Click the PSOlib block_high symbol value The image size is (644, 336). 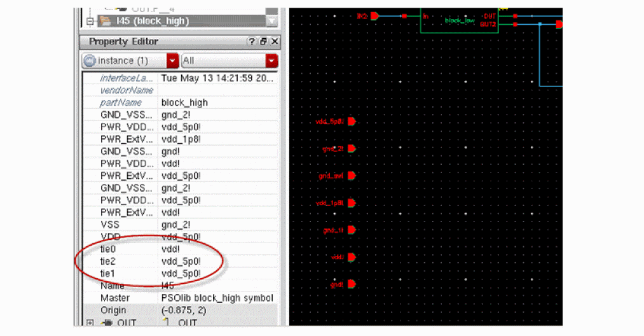217,298
